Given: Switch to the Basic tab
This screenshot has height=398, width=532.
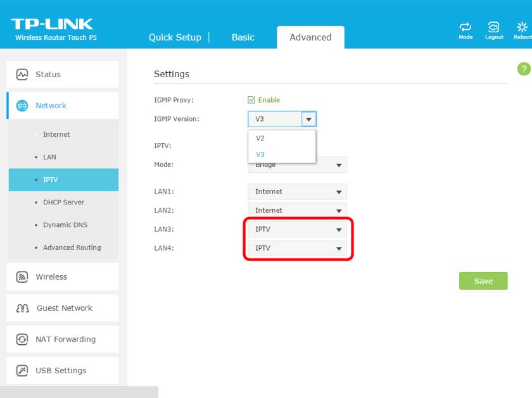Looking at the screenshot, I should [x=243, y=37].
